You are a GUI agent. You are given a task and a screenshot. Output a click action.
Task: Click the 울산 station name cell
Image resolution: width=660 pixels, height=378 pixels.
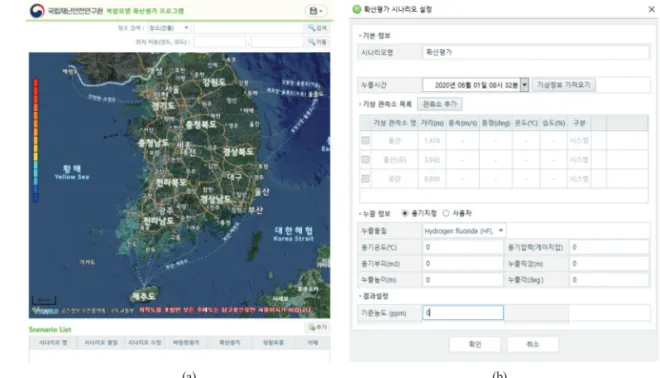tap(394, 141)
